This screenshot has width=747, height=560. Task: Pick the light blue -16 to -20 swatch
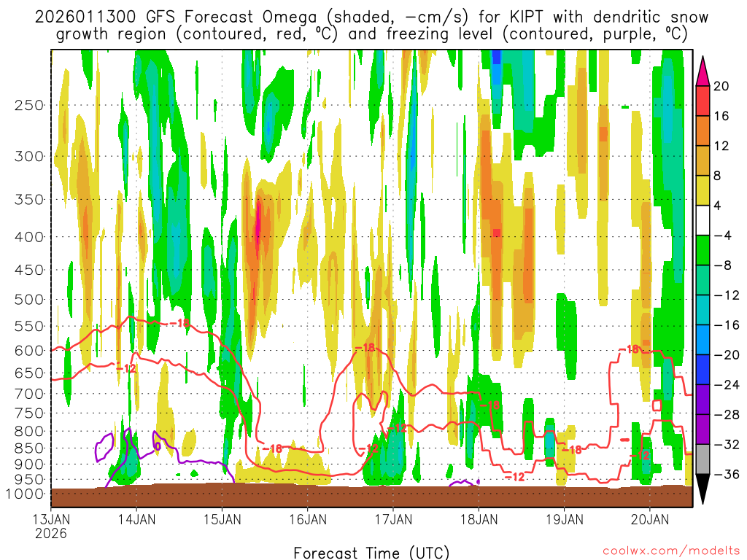703,340
